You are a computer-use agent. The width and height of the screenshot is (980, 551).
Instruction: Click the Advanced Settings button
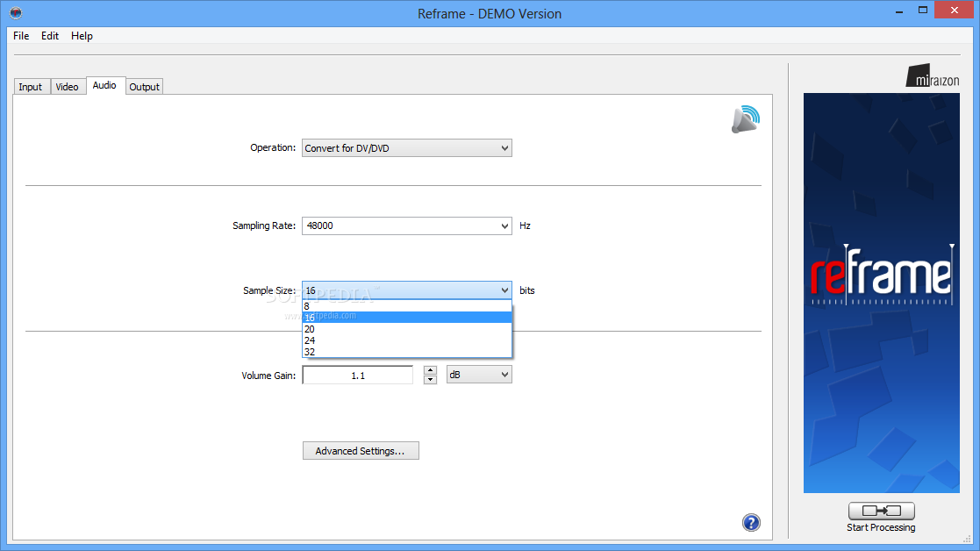pyautogui.click(x=361, y=450)
